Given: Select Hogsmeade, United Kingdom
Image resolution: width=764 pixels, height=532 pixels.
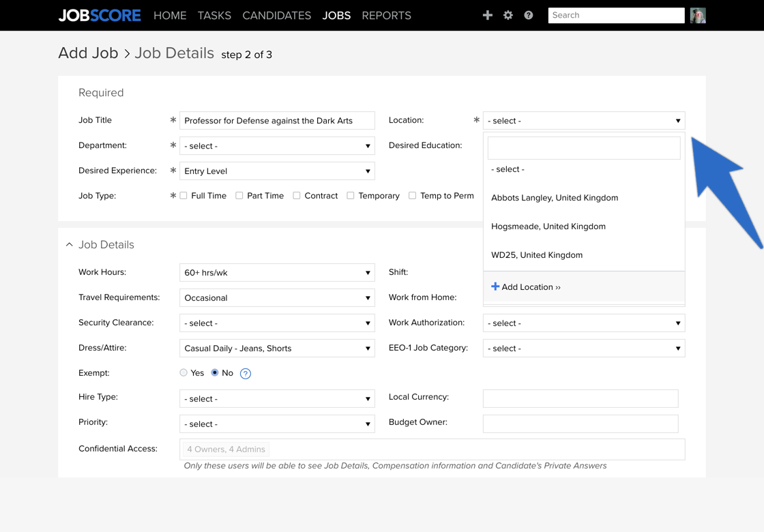Looking at the screenshot, I should click(584, 226).
